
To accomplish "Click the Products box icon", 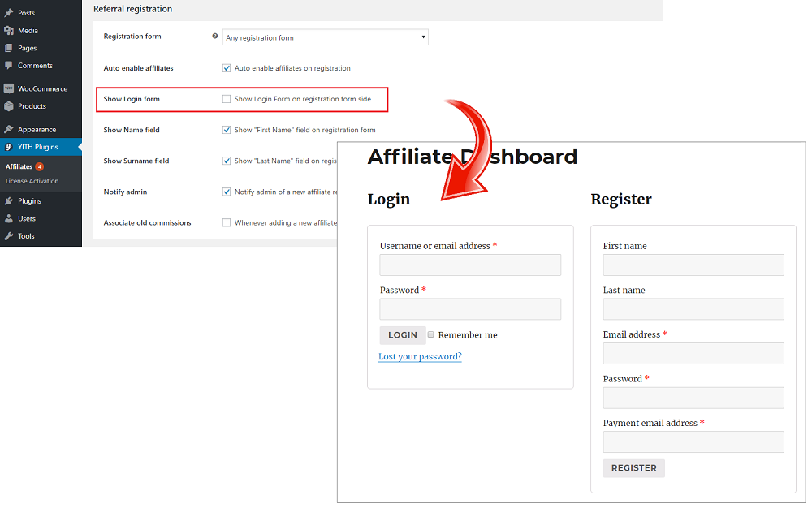I will pyautogui.click(x=9, y=106).
